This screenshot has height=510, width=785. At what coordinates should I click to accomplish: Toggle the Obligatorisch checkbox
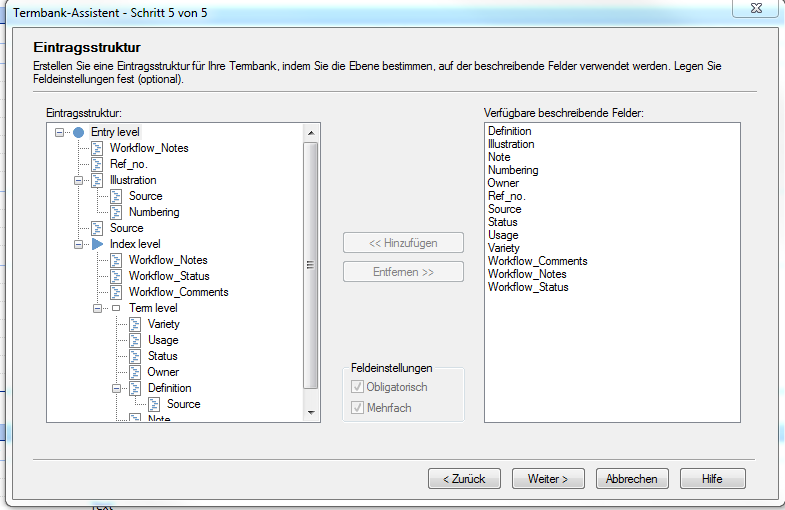[359, 387]
